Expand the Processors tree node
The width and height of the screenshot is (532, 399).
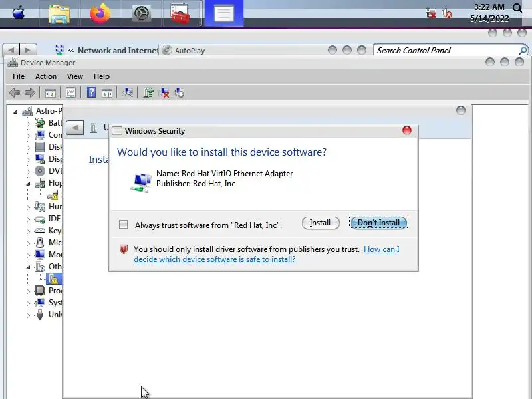point(28,291)
